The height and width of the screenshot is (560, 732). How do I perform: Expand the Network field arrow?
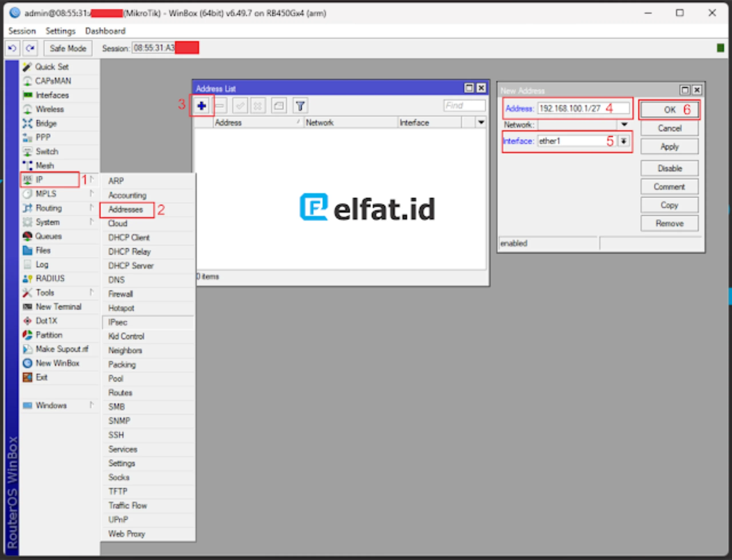coord(624,125)
